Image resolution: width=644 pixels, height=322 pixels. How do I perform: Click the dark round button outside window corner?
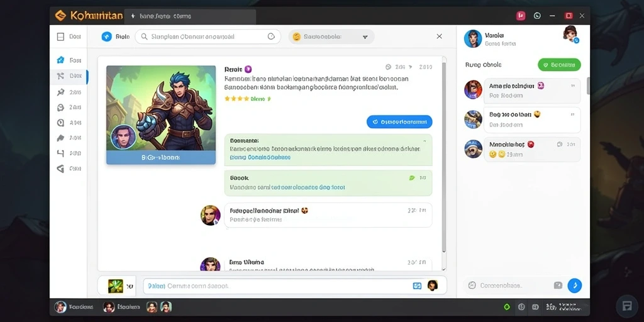[627, 306]
